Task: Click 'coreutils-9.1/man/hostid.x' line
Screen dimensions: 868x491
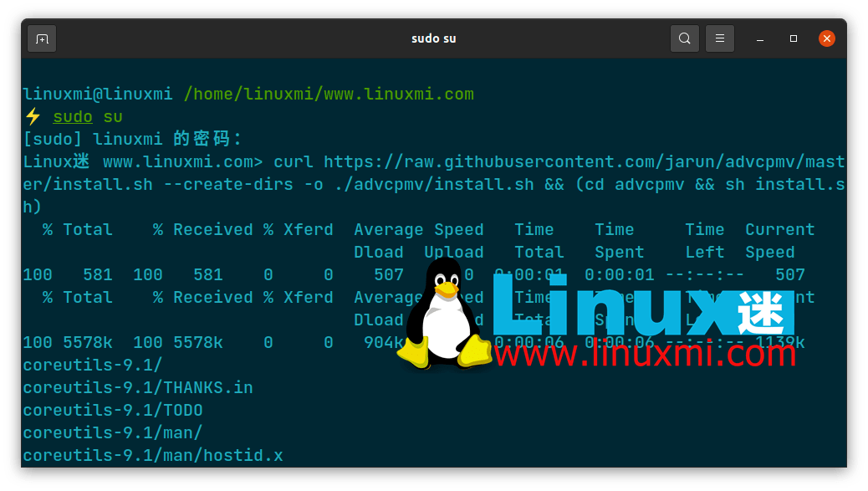Action: point(153,456)
